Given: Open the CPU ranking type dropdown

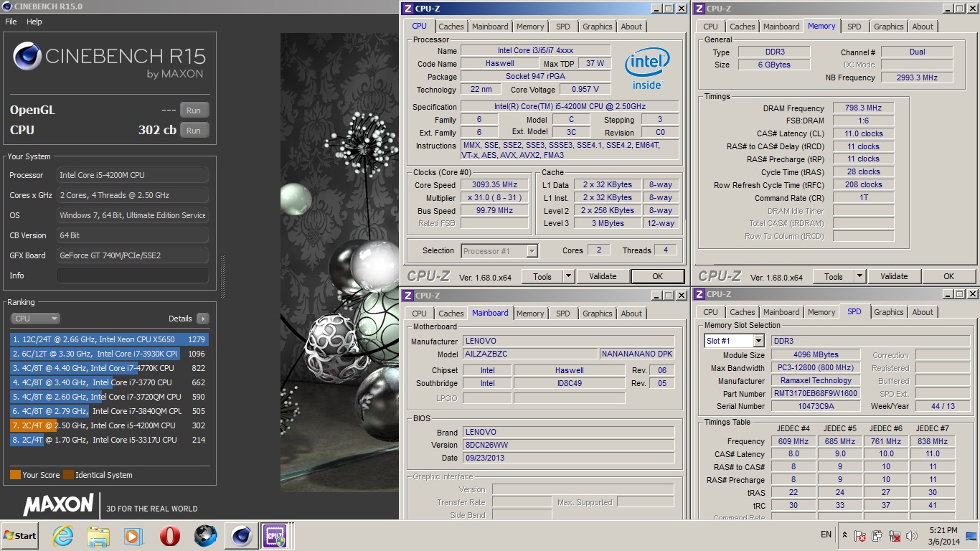Looking at the screenshot, I should click(35, 319).
